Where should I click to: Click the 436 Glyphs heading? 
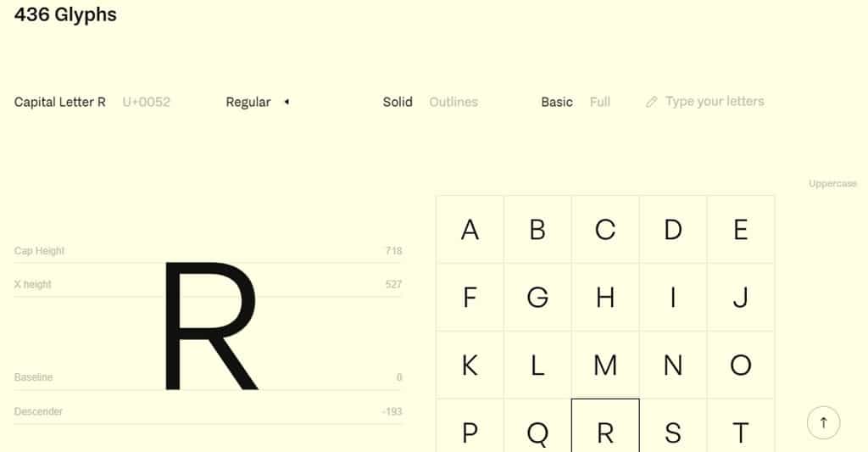pos(65,14)
